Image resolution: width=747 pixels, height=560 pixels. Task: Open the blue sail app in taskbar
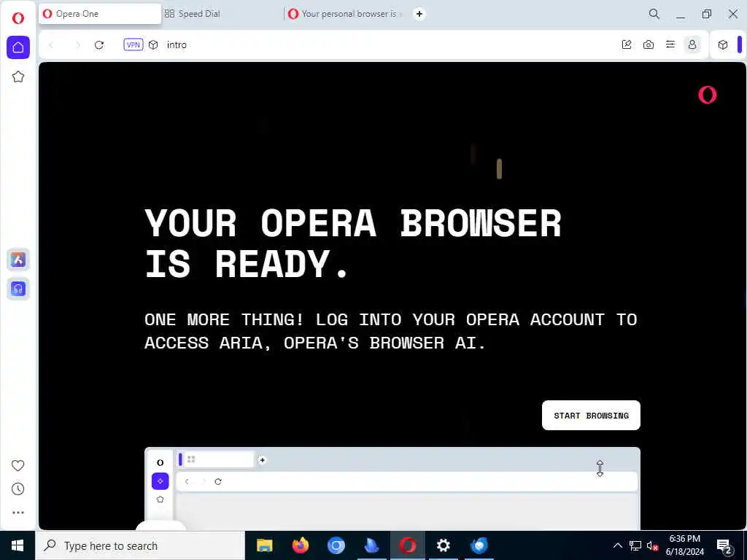click(371, 545)
